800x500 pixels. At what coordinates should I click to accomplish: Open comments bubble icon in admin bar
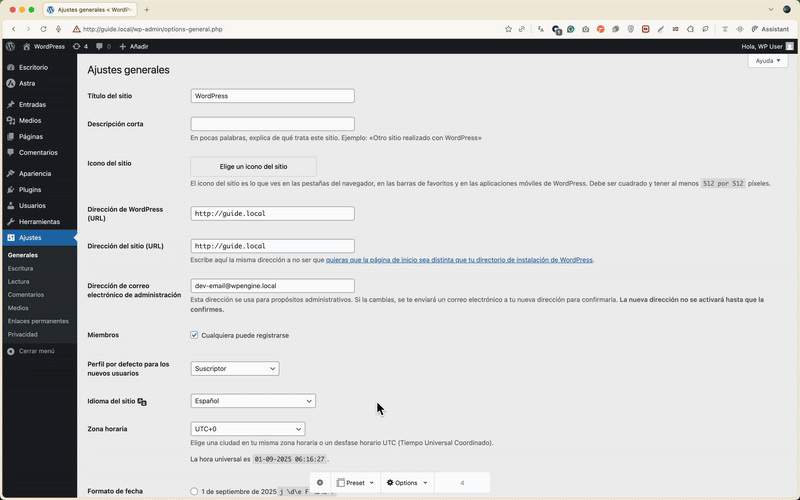pyautogui.click(x=103, y=46)
